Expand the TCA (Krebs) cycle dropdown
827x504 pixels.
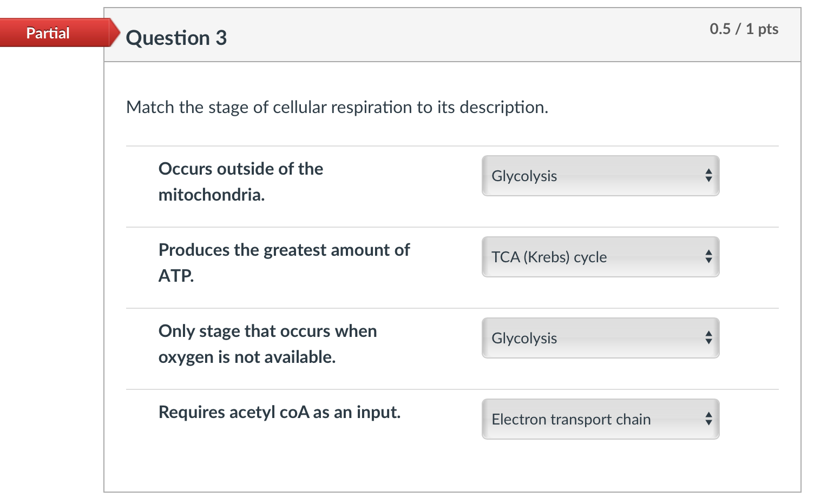(x=600, y=257)
